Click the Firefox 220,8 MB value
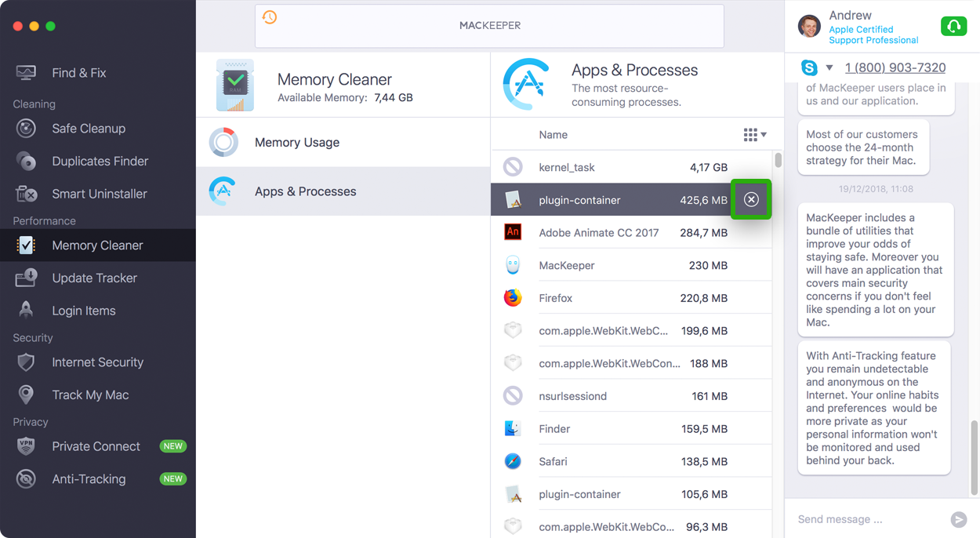This screenshot has width=980, height=538. click(x=703, y=298)
